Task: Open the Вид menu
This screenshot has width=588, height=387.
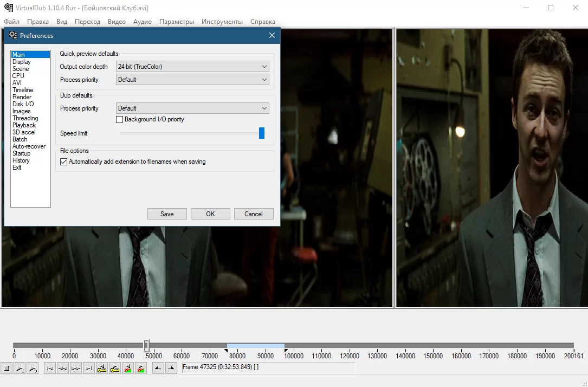Action: tap(62, 21)
